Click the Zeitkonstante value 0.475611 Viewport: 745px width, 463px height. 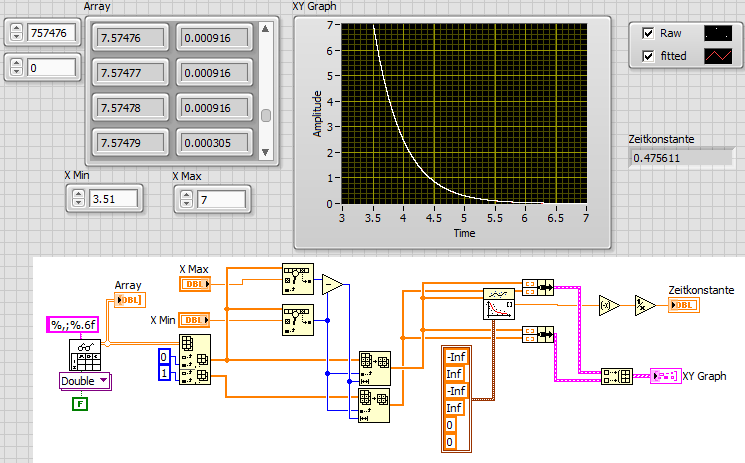point(681,158)
